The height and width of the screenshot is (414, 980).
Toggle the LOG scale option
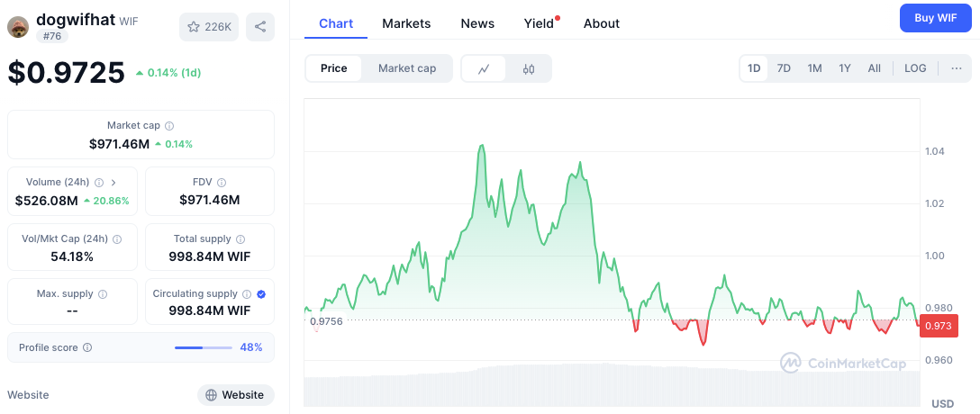[x=915, y=68]
